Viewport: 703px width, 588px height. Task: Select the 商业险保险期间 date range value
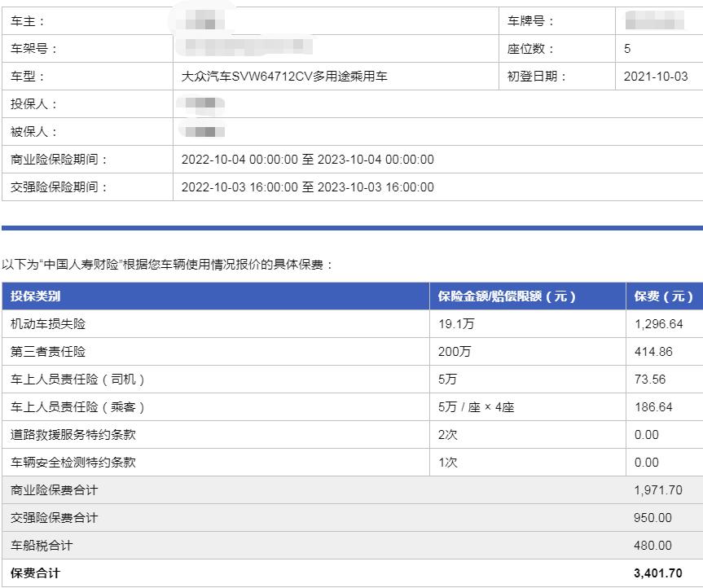pyautogui.click(x=308, y=160)
